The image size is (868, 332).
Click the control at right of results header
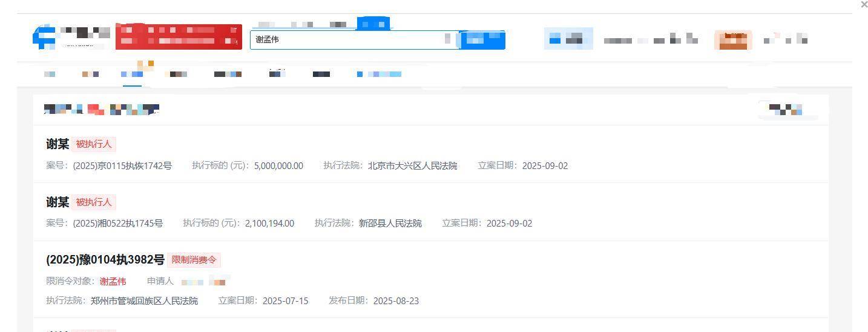tap(786, 110)
